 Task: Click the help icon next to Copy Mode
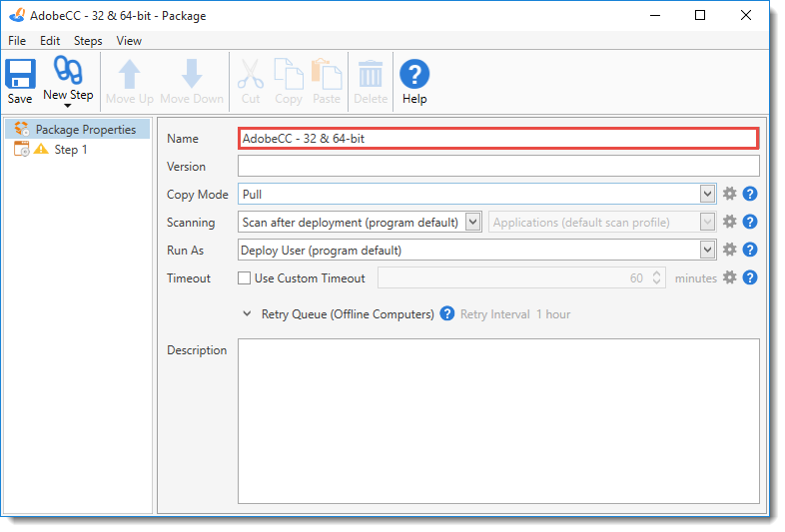click(x=750, y=194)
